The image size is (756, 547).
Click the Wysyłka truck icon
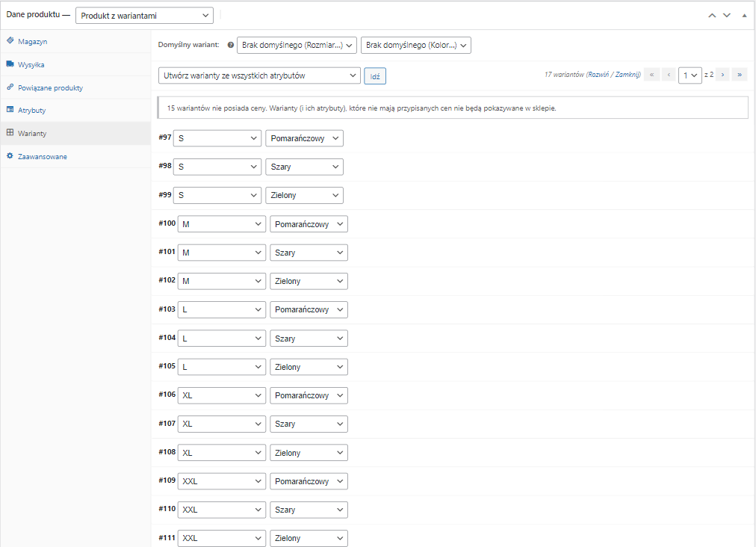pyautogui.click(x=10, y=64)
